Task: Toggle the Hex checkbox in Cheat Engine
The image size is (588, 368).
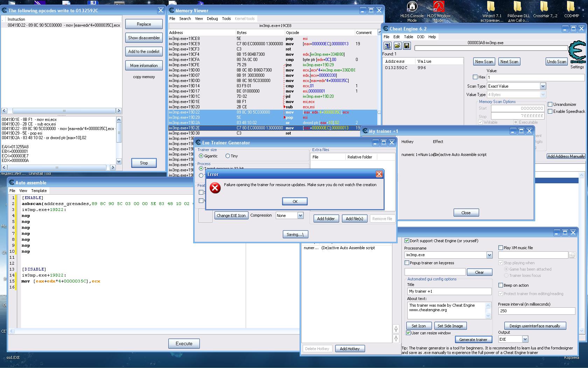Action: click(475, 77)
